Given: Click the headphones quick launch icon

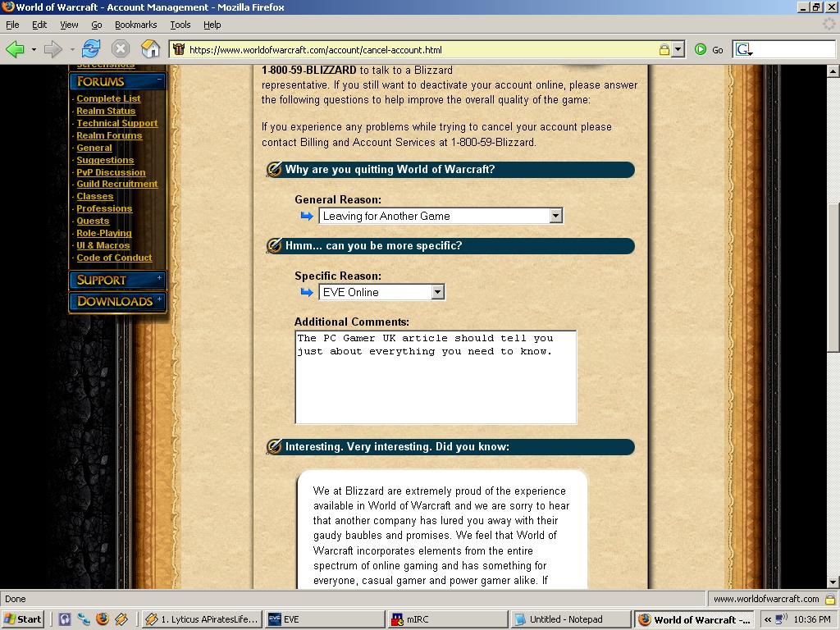Looking at the screenshot, I should 65,619.
